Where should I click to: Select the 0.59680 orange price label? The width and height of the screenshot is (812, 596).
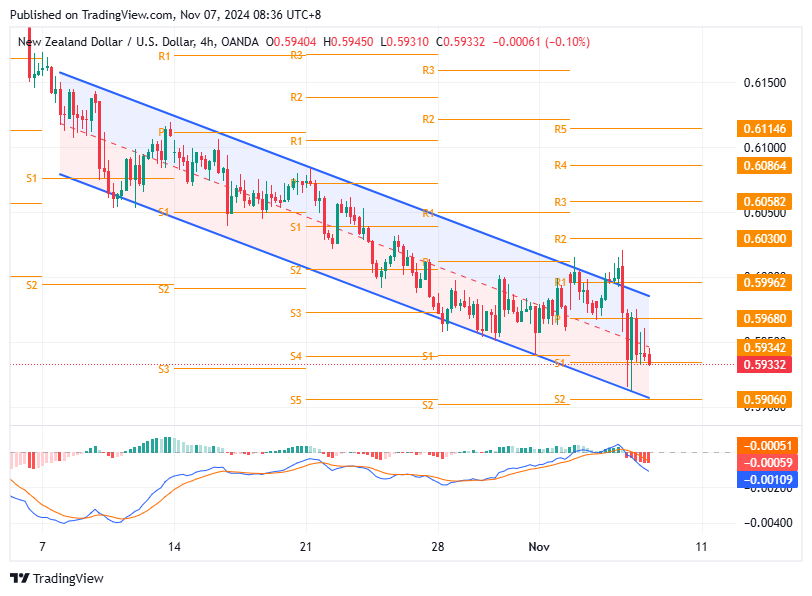(764, 318)
